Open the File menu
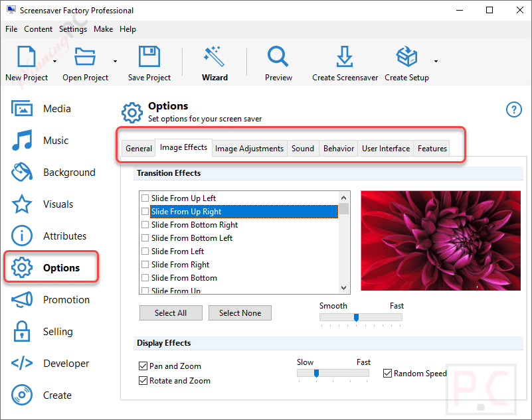Viewport: 532px width, 420px height. point(11,29)
